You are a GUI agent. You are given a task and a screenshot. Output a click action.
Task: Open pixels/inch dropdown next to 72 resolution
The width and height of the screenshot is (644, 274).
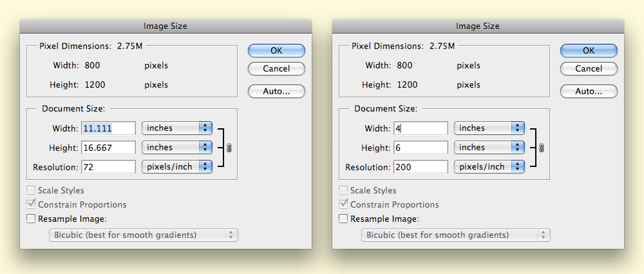[177, 167]
